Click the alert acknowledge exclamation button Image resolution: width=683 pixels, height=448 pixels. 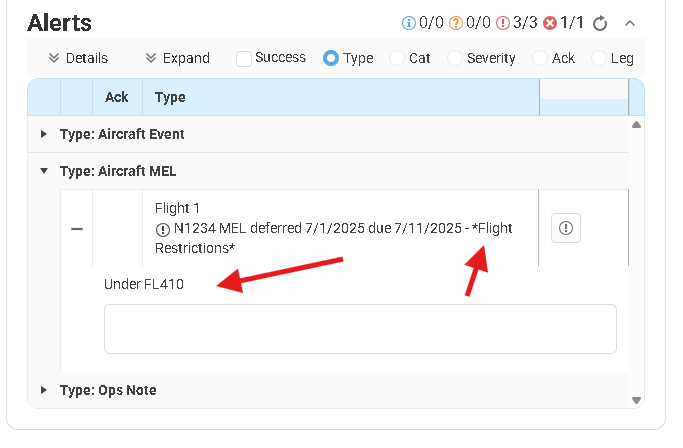pyautogui.click(x=565, y=228)
